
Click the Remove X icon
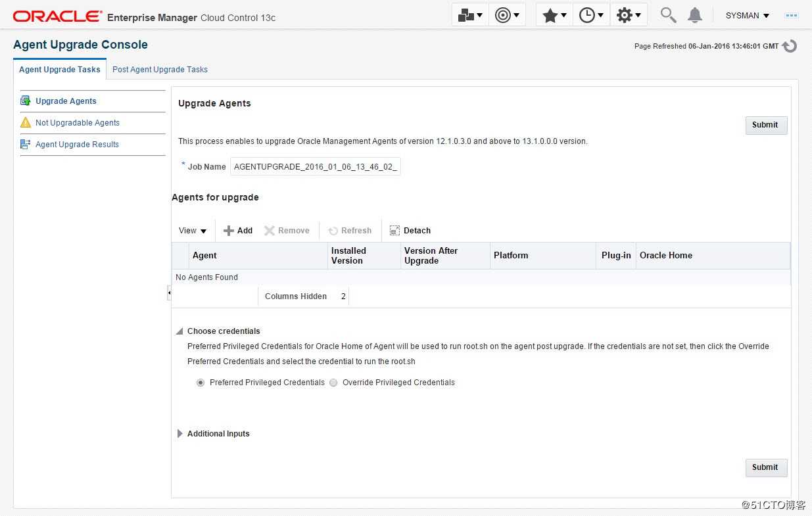270,231
